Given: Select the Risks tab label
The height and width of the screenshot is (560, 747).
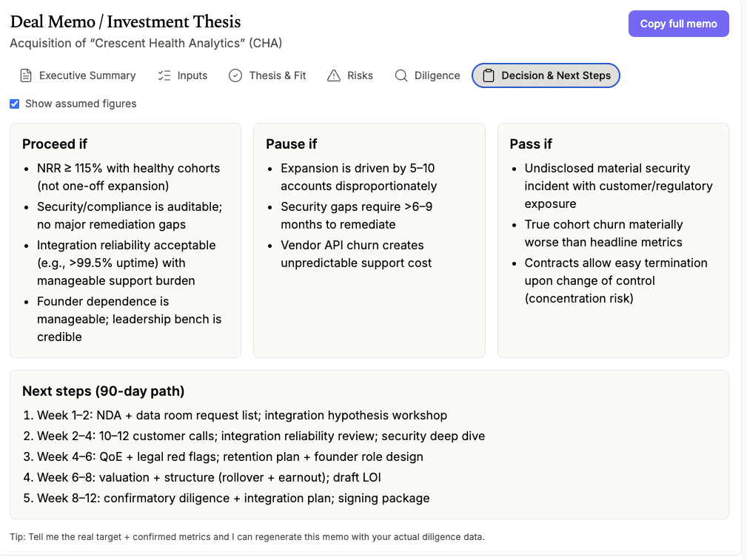Looking at the screenshot, I should point(360,75).
